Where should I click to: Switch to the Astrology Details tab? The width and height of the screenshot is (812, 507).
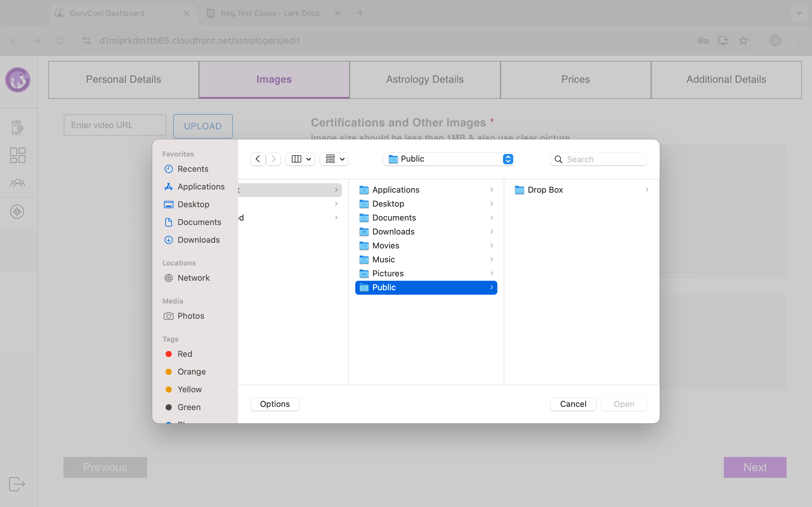click(x=424, y=80)
